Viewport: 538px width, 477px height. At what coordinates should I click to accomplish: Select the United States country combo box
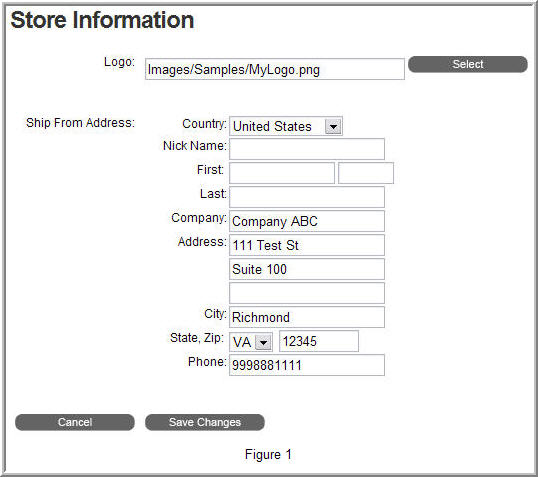[286, 126]
